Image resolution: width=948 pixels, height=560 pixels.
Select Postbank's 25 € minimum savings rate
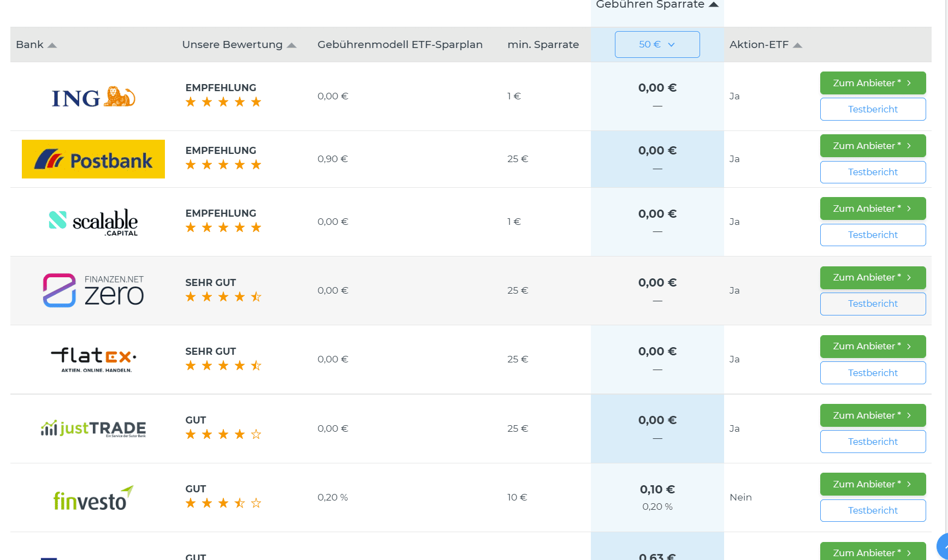click(x=518, y=159)
